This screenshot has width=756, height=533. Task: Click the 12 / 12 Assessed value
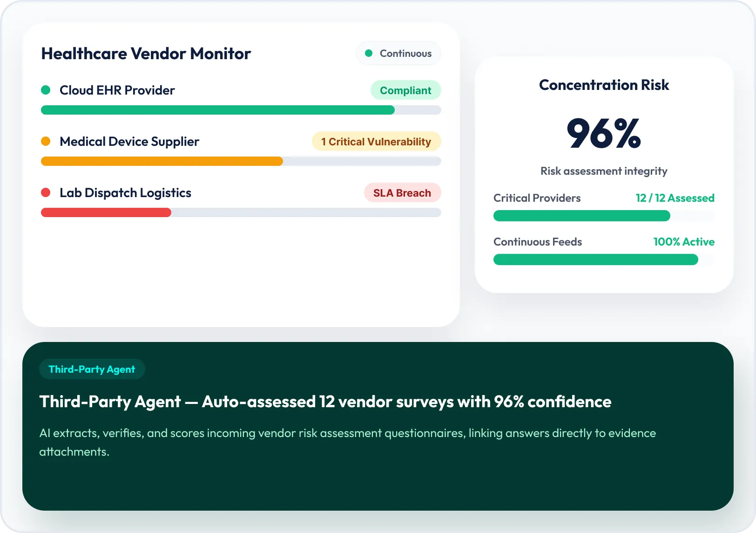pyautogui.click(x=675, y=198)
